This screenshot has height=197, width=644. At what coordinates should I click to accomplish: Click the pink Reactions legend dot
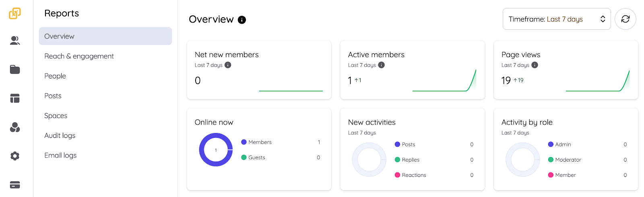[x=397, y=175]
